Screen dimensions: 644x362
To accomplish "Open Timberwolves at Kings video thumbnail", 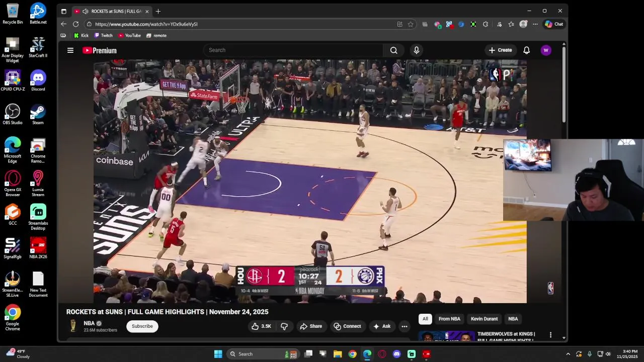I will [x=446, y=336].
